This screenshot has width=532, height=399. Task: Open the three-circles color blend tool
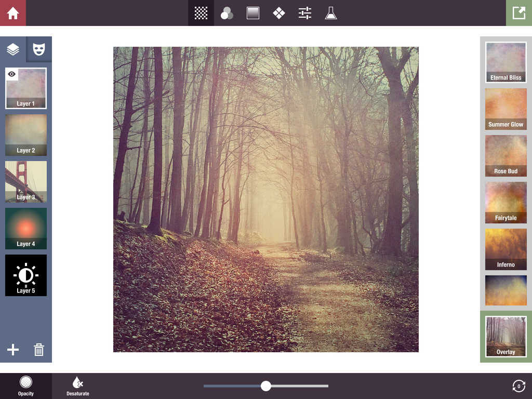(x=227, y=13)
